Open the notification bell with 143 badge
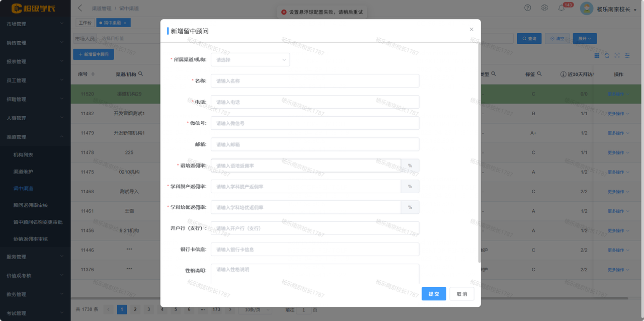Image resolution: width=644 pixels, height=321 pixels. click(561, 8)
